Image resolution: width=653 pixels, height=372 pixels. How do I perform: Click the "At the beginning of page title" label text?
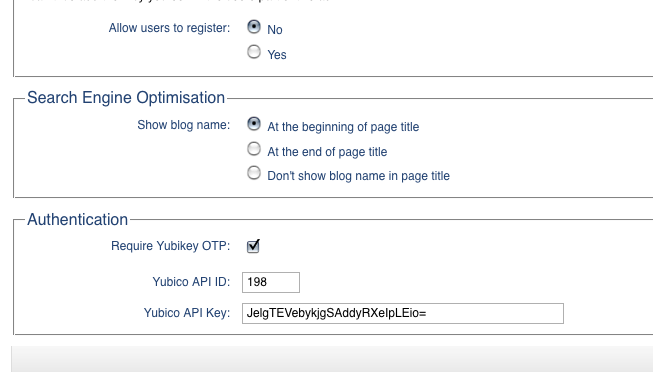(x=343, y=127)
